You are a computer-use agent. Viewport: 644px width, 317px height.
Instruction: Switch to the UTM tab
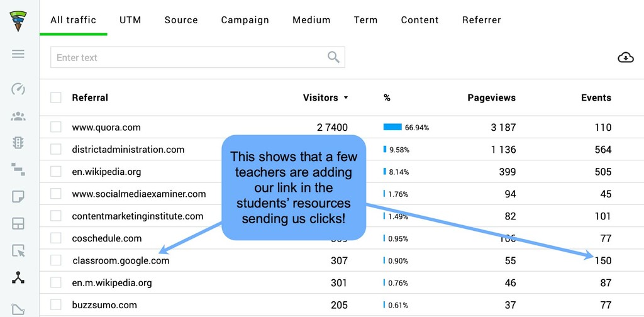130,20
